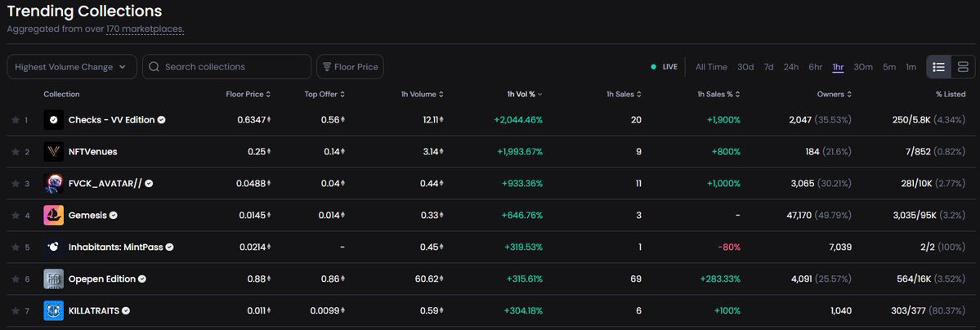The width and height of the screenshot is (980, 330).
Task: Sort by 1h Volume column header
Action: coord(423,95)
